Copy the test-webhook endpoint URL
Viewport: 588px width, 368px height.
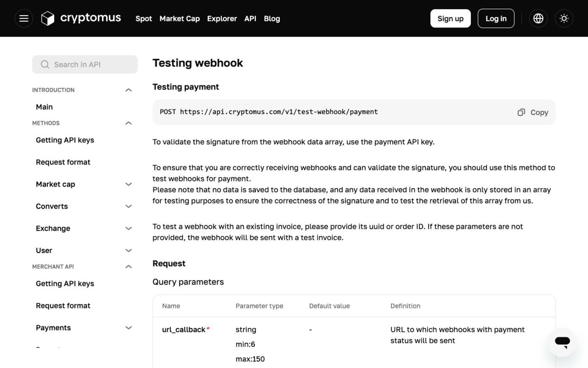pyautogui.click(x=533, y=112)
